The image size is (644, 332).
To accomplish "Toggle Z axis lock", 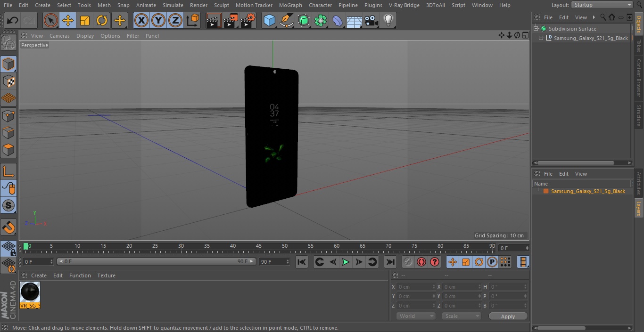I will 175,20.
